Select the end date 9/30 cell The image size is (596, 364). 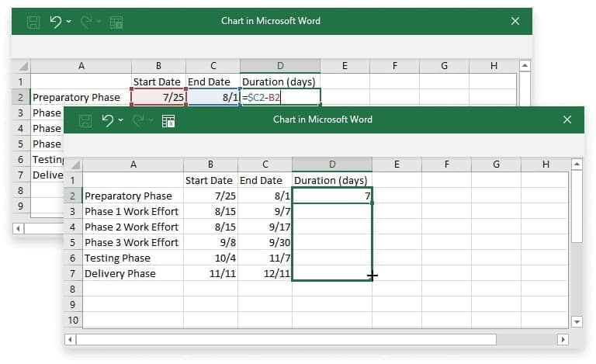265,242
